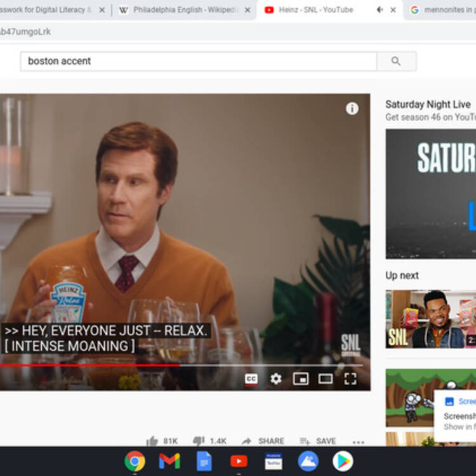Click the YouTube search magnifier button
476x476 pixels.
[x=396, y=62]
